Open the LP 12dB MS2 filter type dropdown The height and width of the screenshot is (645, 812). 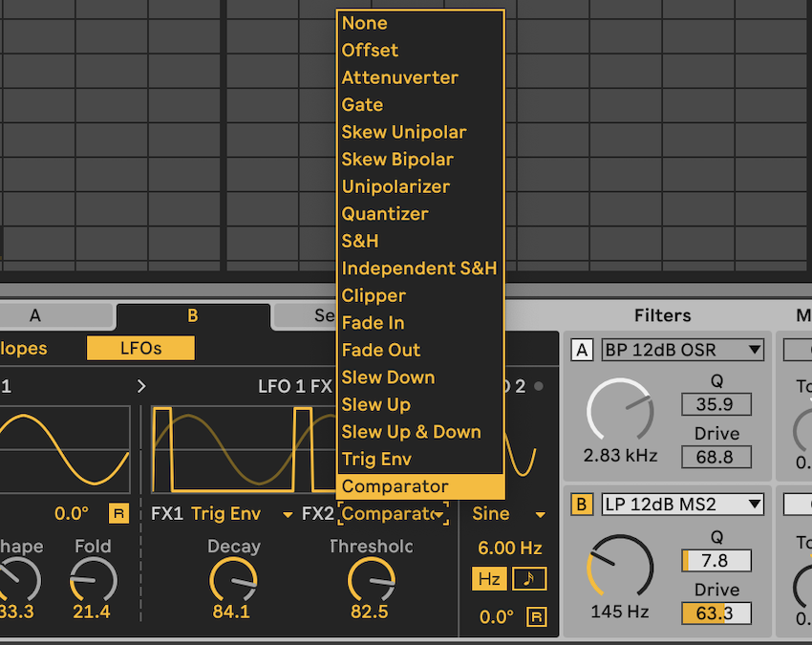tap(682, 504)
